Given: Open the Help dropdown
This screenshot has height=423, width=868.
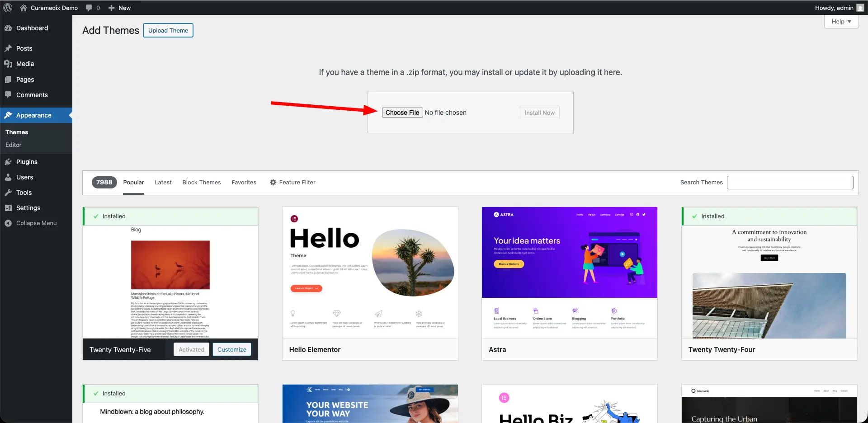Looking at the screenshot, I should point(840,21).
